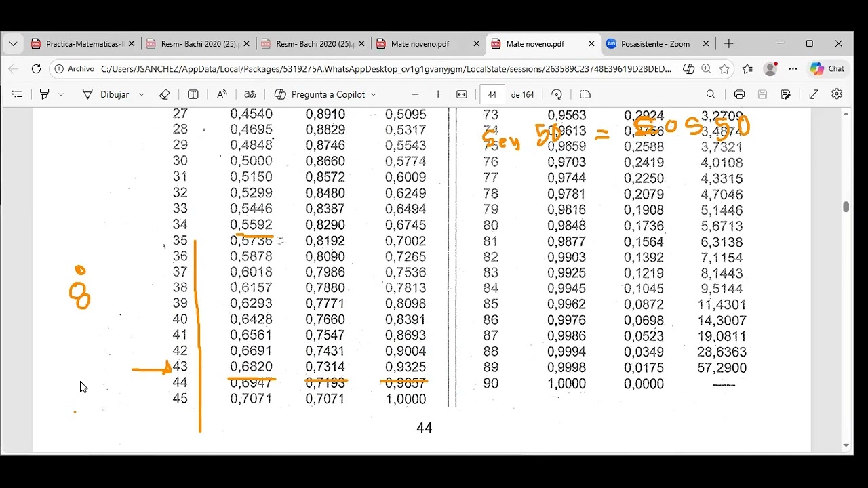Image resolution: width=868 pixels, height=488 pixels.
Task: Start read aloud for the PDF
Action: coord(222,94)
